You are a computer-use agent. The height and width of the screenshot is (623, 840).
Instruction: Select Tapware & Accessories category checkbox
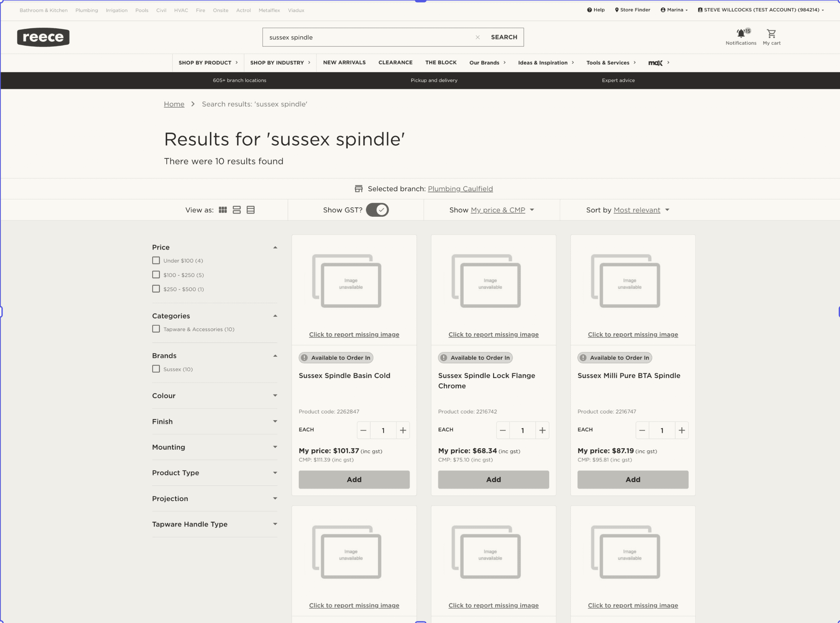pyautogui.click(x=156, y=329)
